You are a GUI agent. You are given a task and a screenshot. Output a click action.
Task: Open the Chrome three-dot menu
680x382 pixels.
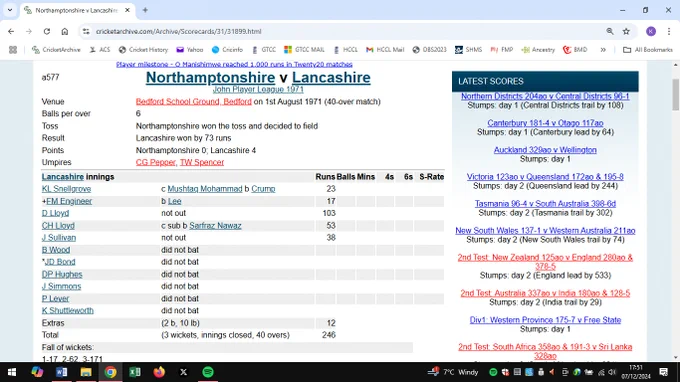click(669, 31)
